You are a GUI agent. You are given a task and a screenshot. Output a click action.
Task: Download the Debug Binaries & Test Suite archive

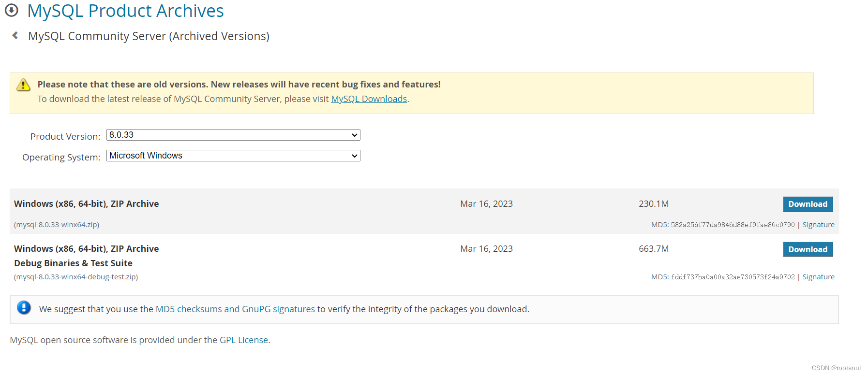click(808, 249)
